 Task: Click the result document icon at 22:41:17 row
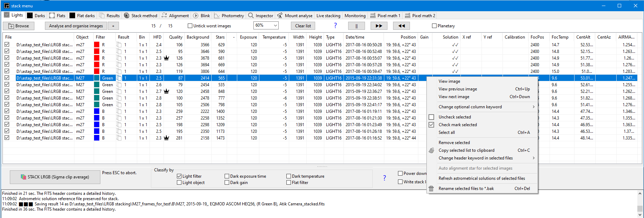(119, 104)
